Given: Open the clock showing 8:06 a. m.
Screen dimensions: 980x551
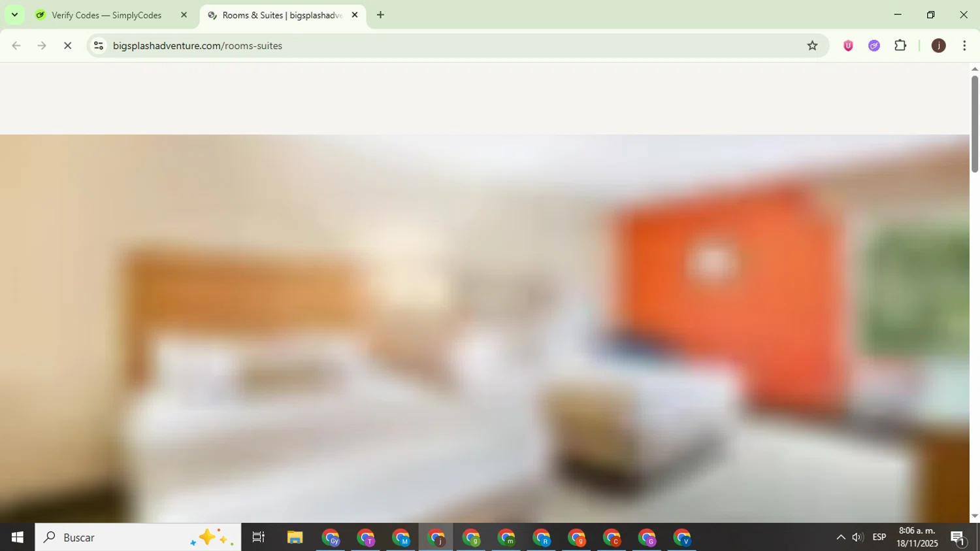Looking at the screenshot, I should tap(917, 537).
